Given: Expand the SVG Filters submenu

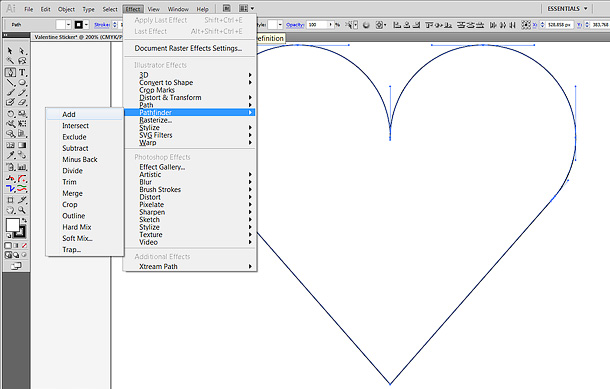Looking at the screenshot, I should pos(190,135).
